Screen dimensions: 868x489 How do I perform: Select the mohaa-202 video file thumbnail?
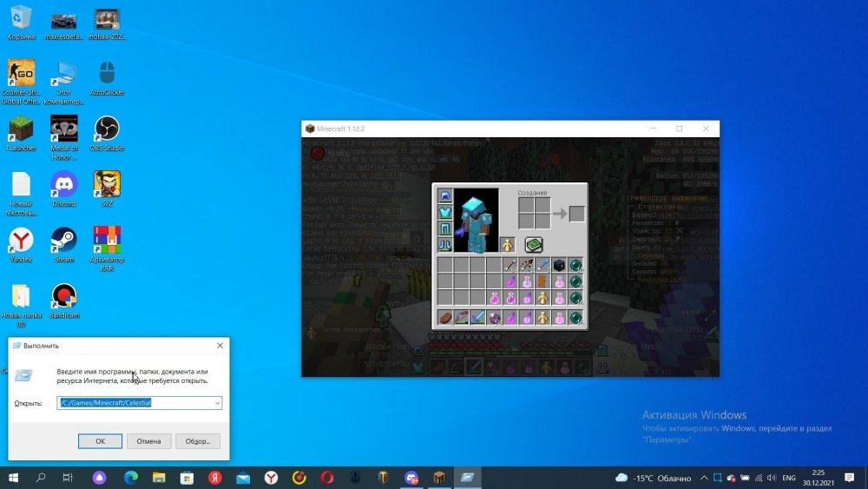coord(107,24)
